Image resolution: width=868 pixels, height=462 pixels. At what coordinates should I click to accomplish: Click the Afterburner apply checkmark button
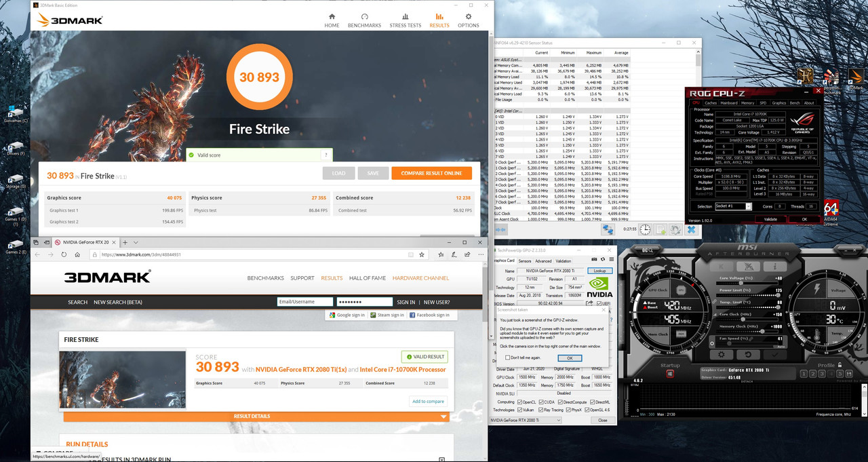(775, 355)
